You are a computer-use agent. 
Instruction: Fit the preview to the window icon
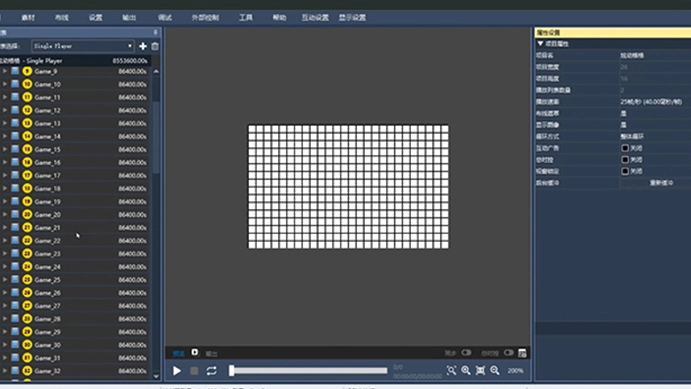click(480, 370)
